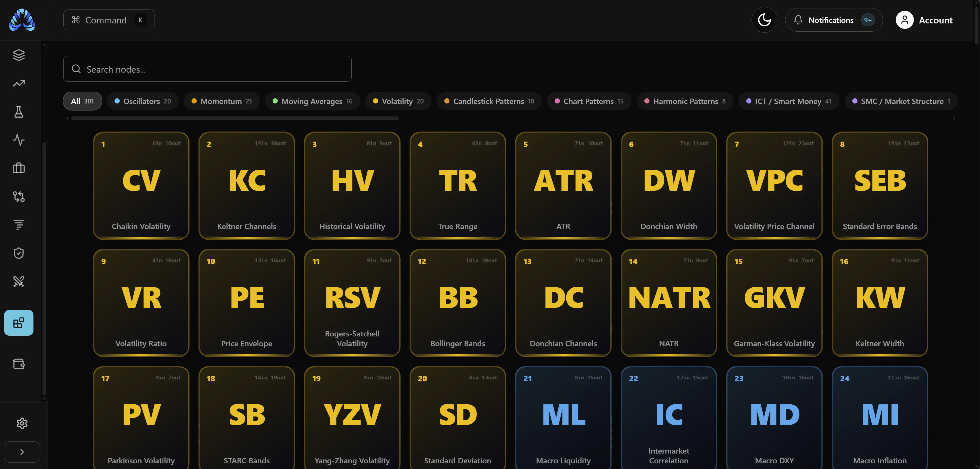Filter by Harmonic Patterns category
This screenshot has width=980, height=469.
click(685, 101)
